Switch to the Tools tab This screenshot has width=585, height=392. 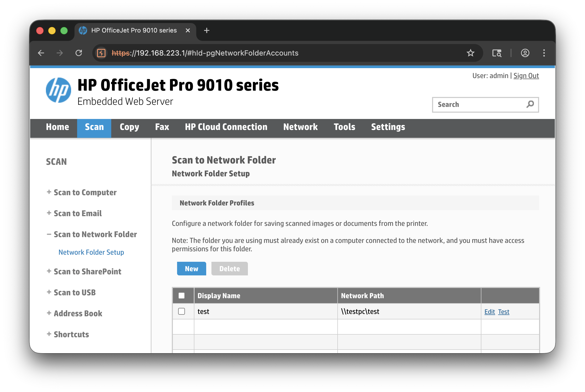point(344,127)
